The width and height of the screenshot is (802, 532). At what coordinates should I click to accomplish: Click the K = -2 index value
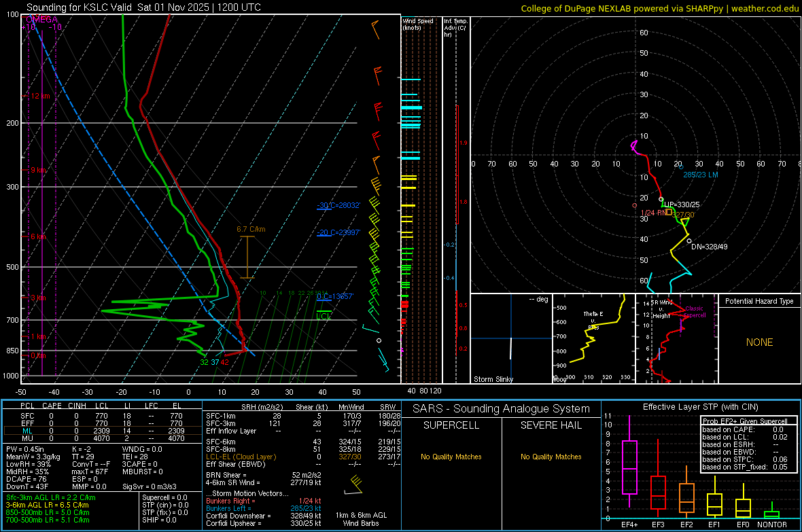(82, 449)
